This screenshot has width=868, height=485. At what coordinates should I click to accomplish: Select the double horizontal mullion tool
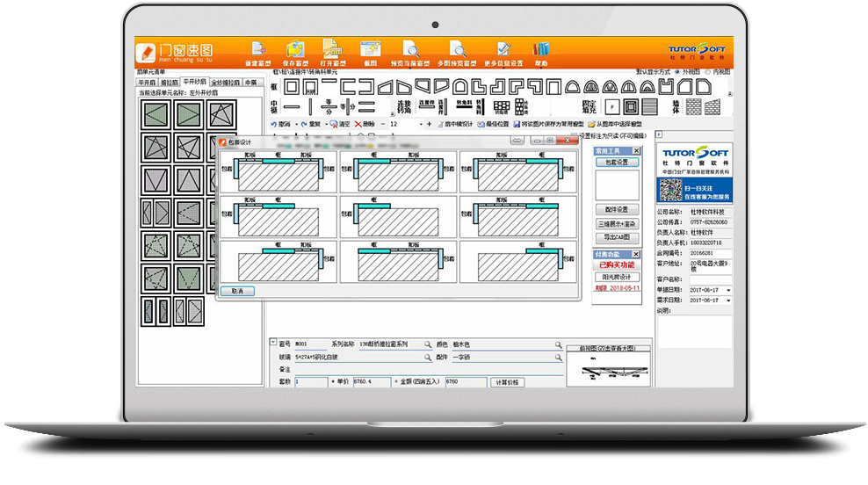click(x=367, y=106)
